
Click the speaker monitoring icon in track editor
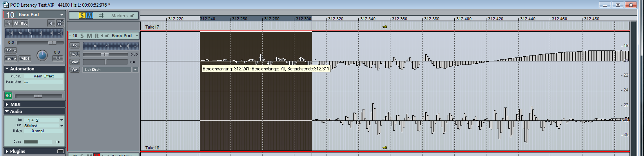coord(51,23)
